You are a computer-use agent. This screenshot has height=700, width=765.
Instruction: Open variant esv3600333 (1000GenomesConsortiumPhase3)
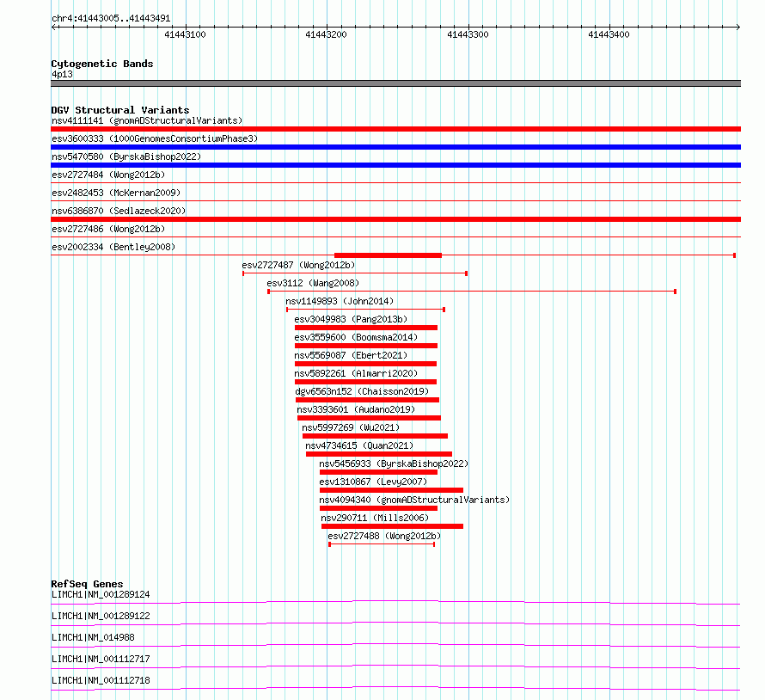tap(155, 138)
